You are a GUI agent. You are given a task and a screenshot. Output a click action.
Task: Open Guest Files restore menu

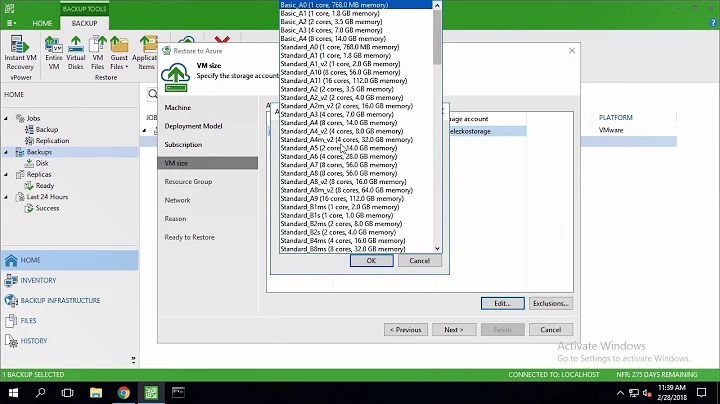119,53
